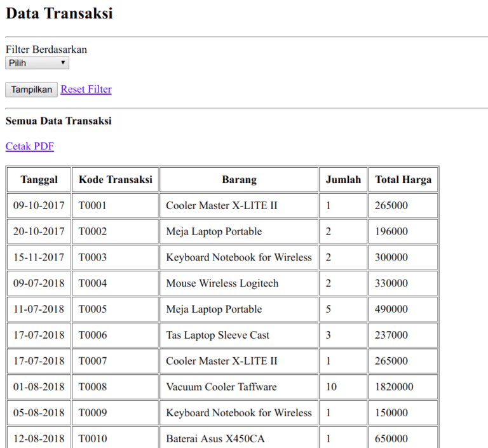
Task: Click date cell 09-10-2017
Action: (39, 205)
